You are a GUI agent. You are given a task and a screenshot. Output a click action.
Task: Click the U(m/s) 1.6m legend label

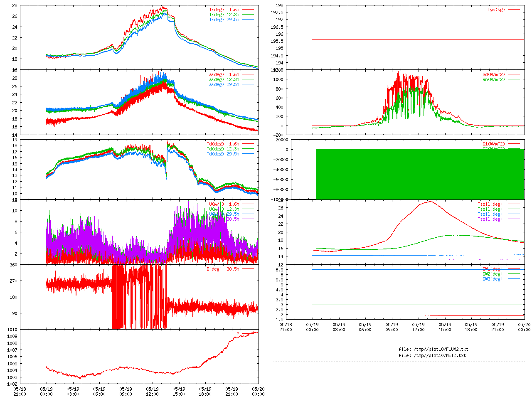(224, 204)
